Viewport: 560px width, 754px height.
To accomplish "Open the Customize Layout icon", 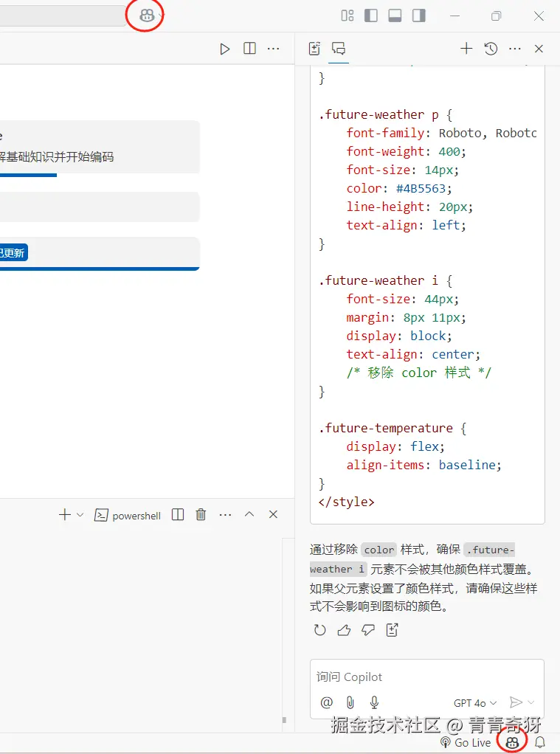I will (348, 16).
